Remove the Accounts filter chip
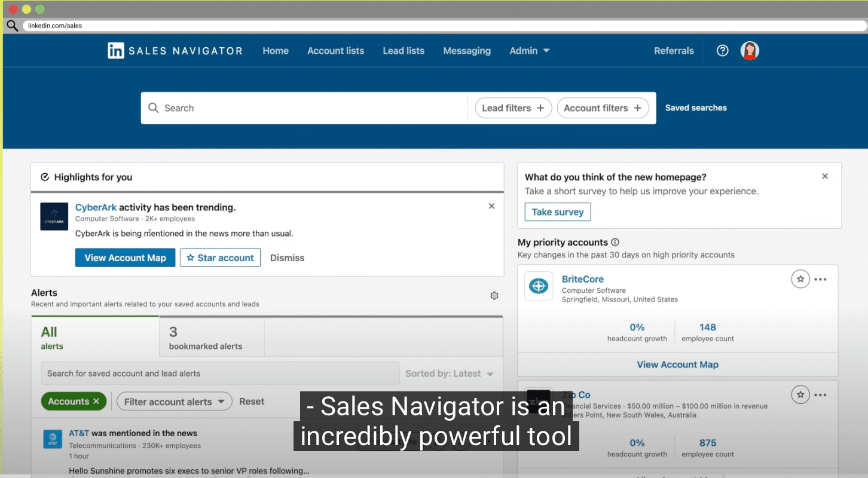 tap(96, 402)
